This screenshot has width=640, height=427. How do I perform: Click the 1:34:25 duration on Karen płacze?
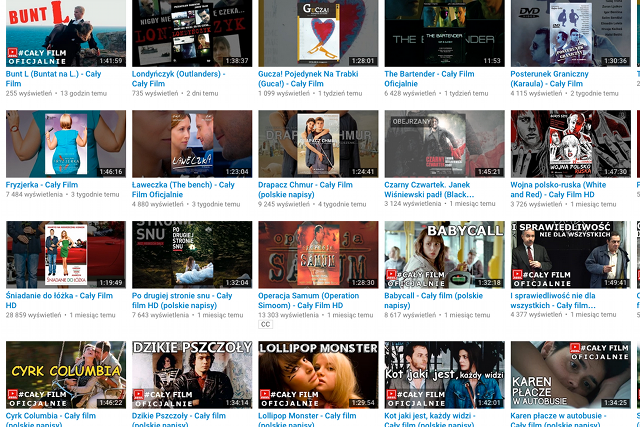pyautogui.click(x=616, y=403)
